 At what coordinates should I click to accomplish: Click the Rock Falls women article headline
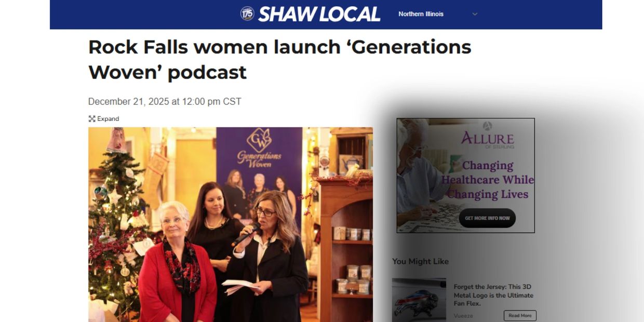279,60
